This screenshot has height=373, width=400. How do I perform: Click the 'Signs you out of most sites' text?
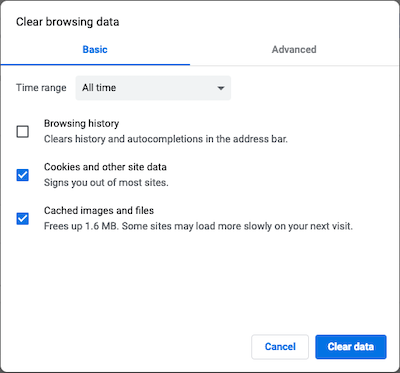click(x=106, y=182)
